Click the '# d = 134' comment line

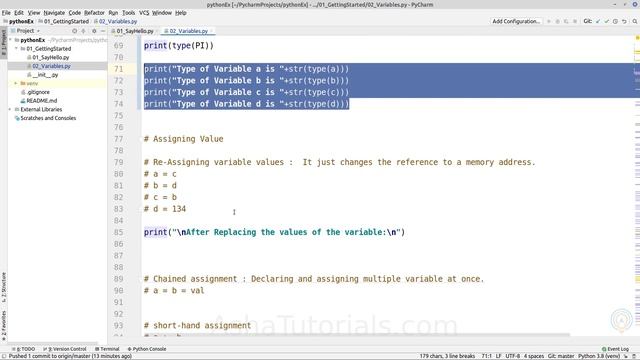point(164,209)
